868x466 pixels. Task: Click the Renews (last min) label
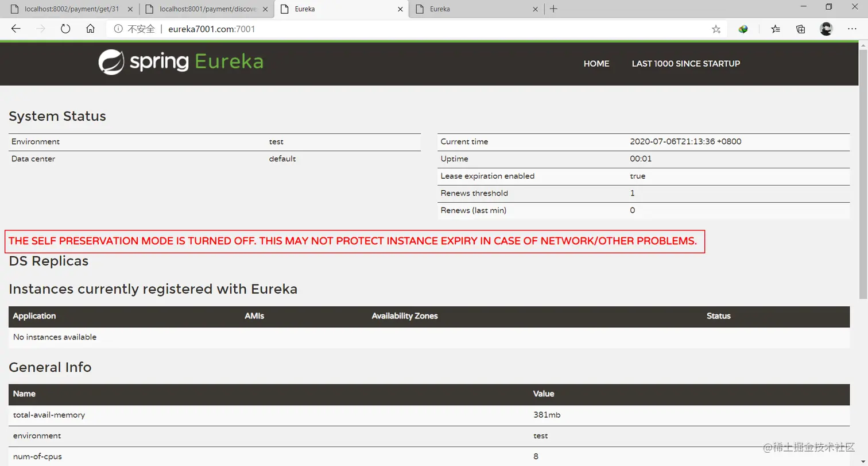coord(473,210)
